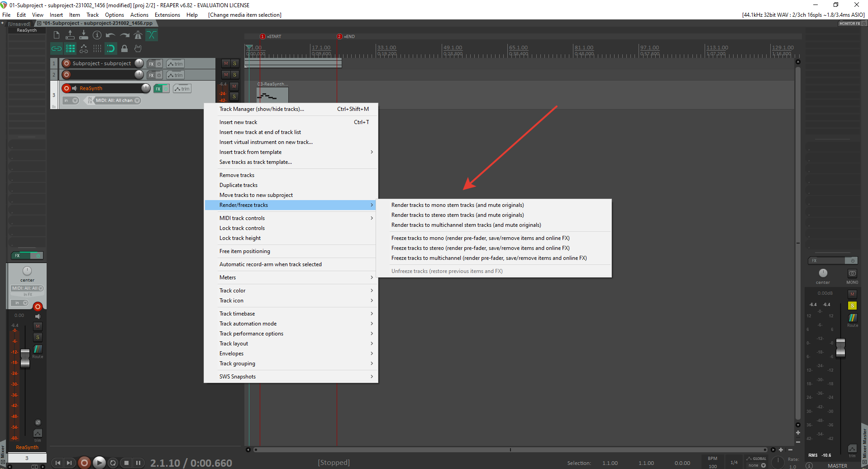Click Duplicate tracks in context menu
868x469 pixels.
click(291, 185)
